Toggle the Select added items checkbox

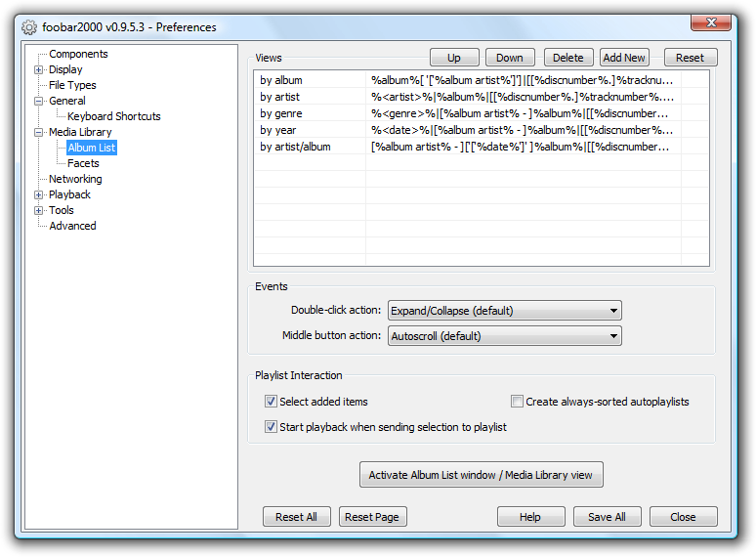coord(272,402)
